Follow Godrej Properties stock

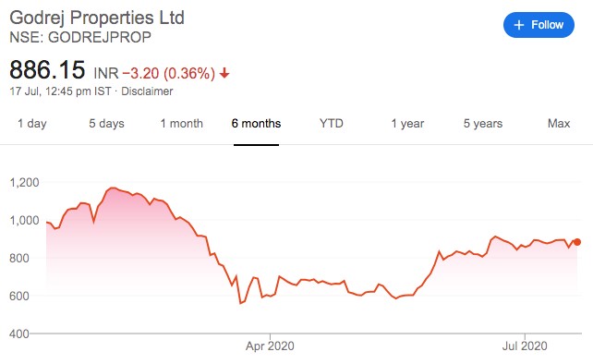pyautogui.click(x=539, y=25)
